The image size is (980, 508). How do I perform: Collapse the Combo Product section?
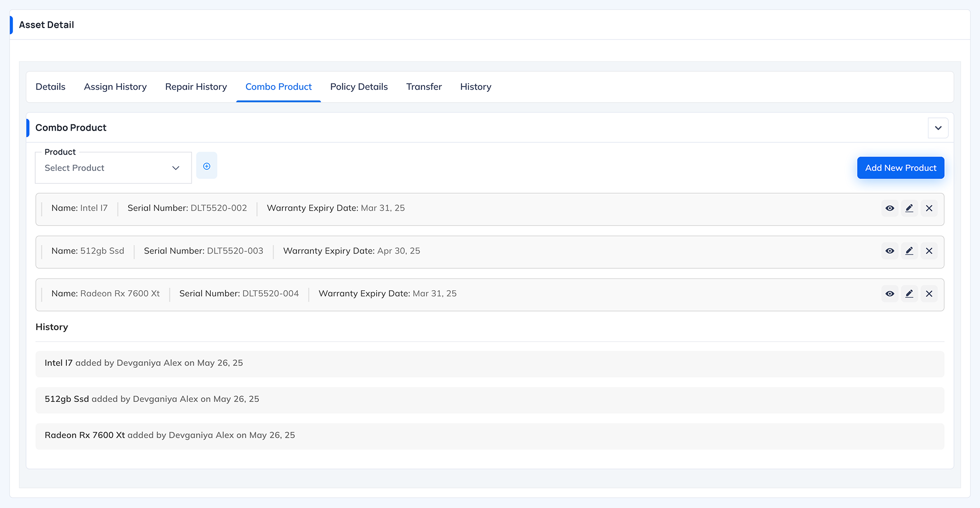(x=938, y=128)
